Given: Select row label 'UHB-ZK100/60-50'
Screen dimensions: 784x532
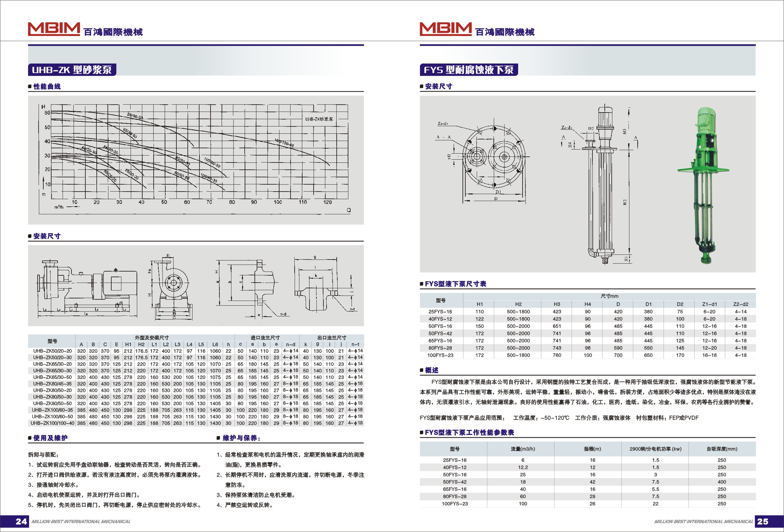Looking at the screenshot, I should click(52, 416).
